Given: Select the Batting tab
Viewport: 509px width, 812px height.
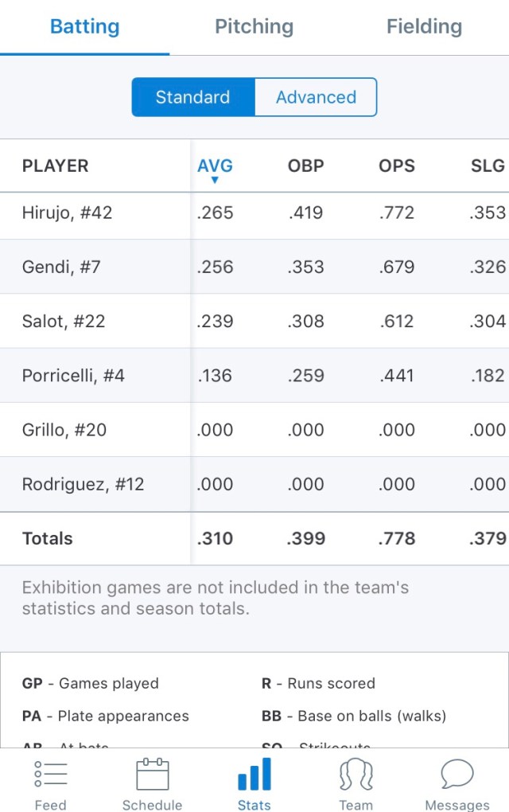Looking at the screenshot, I should coord(85,26).
